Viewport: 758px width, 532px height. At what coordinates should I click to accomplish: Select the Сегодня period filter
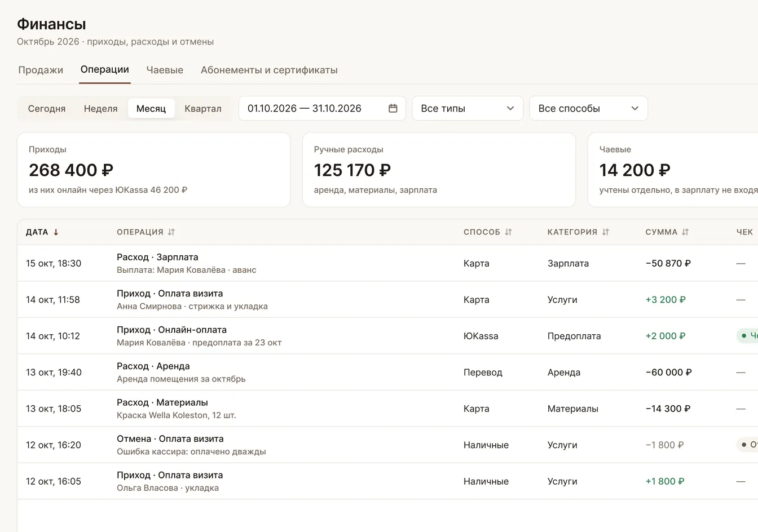click(47, 108)
